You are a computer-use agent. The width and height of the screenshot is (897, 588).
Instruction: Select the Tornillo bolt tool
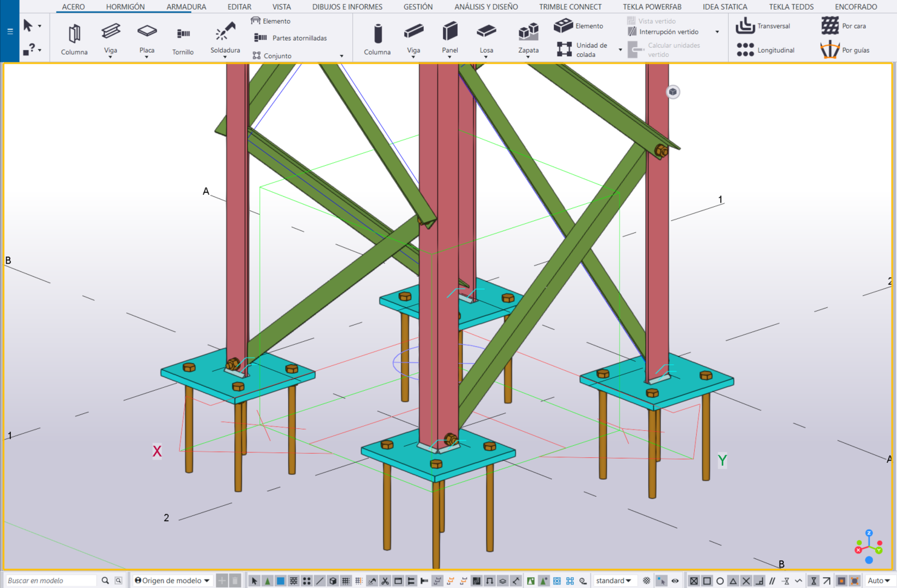point(183,39)
